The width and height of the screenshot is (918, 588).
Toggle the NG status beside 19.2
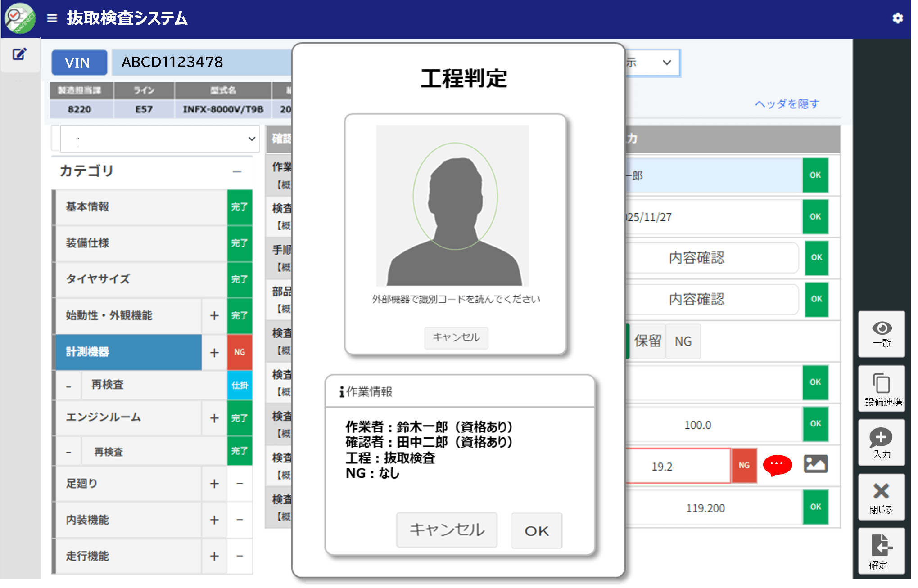click(x=744, y=466)
